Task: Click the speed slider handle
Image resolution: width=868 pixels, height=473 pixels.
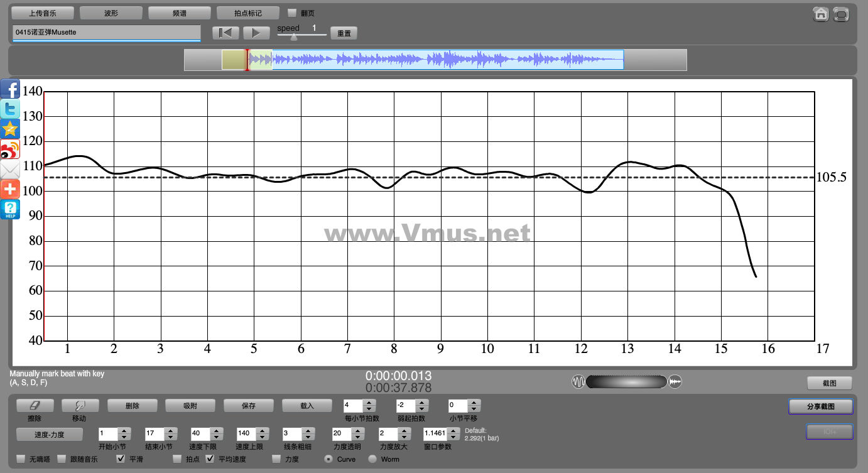Action: (293, 36)
